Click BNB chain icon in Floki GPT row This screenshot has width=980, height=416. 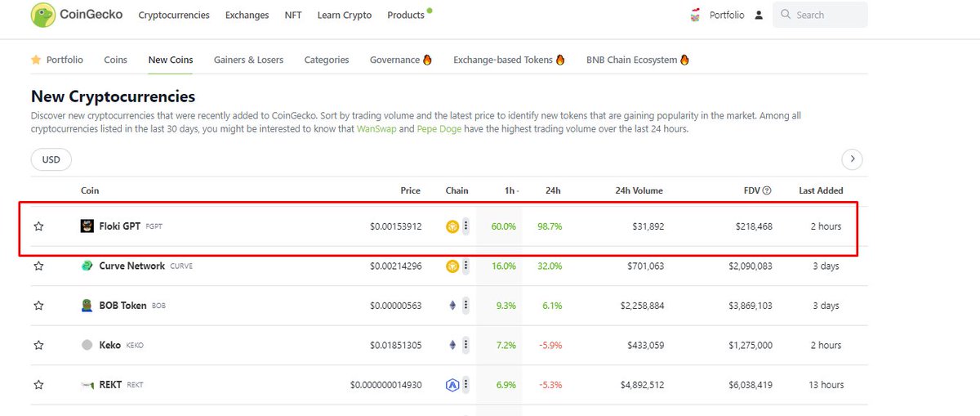452,226
